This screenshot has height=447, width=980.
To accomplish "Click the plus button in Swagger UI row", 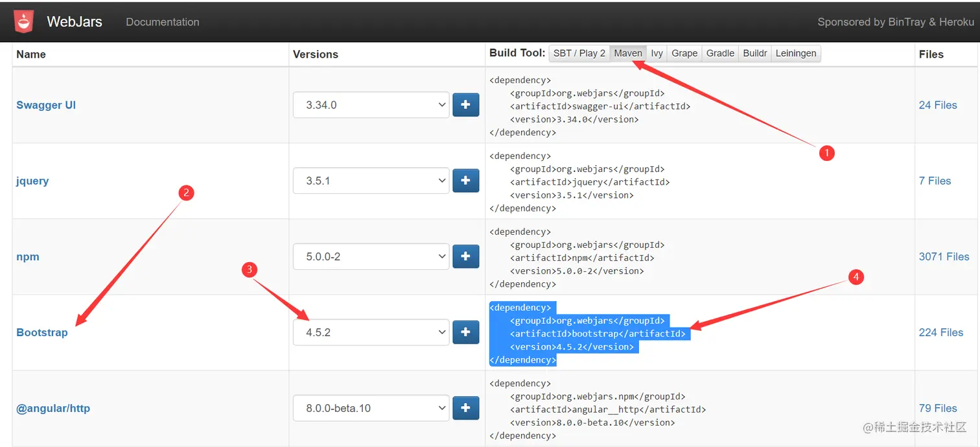I will pos(465,104).
